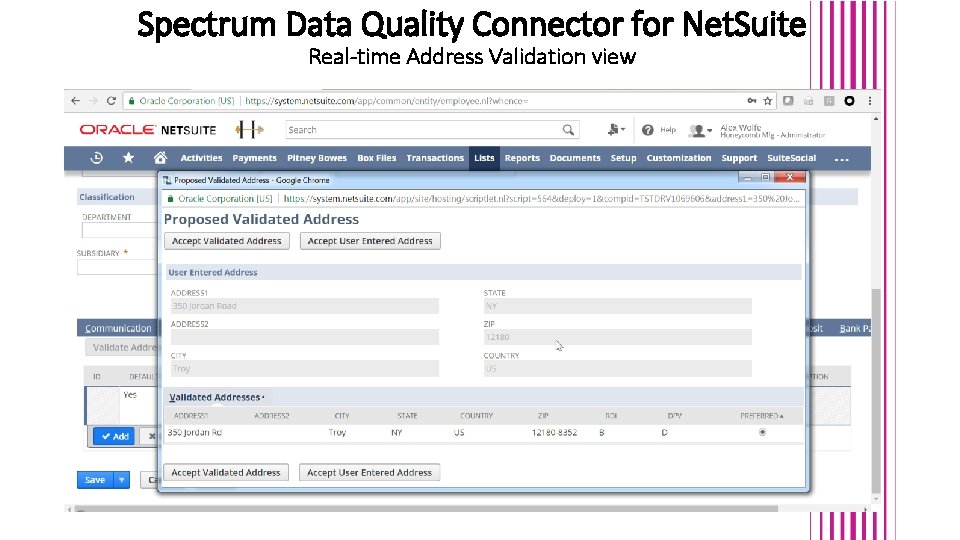Click the ZIP field showing 12180
Screen dimensions: 960x540
(x=617, y=337)
